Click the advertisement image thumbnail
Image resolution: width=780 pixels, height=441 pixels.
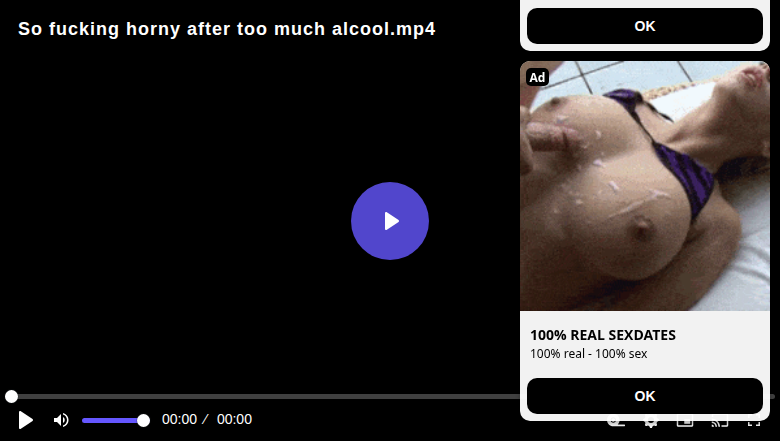coord(645,186)
